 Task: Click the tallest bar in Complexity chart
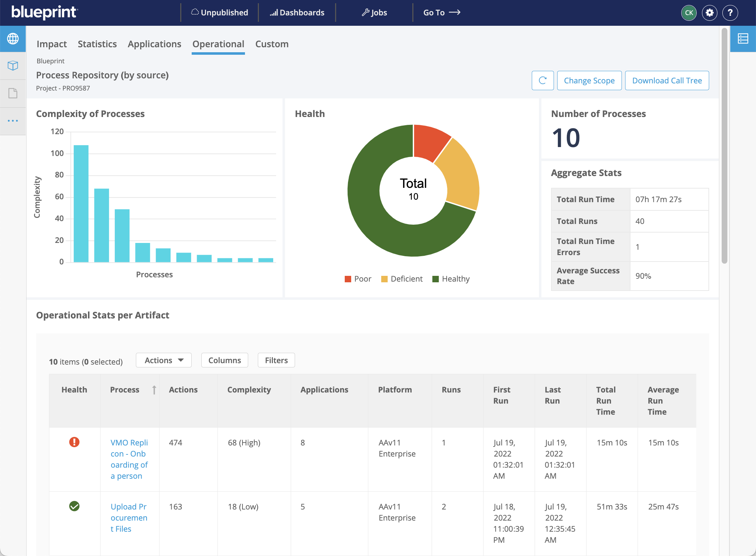point(81,203)
